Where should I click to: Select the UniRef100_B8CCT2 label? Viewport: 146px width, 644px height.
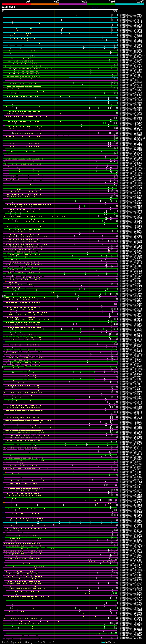(131, 80)
